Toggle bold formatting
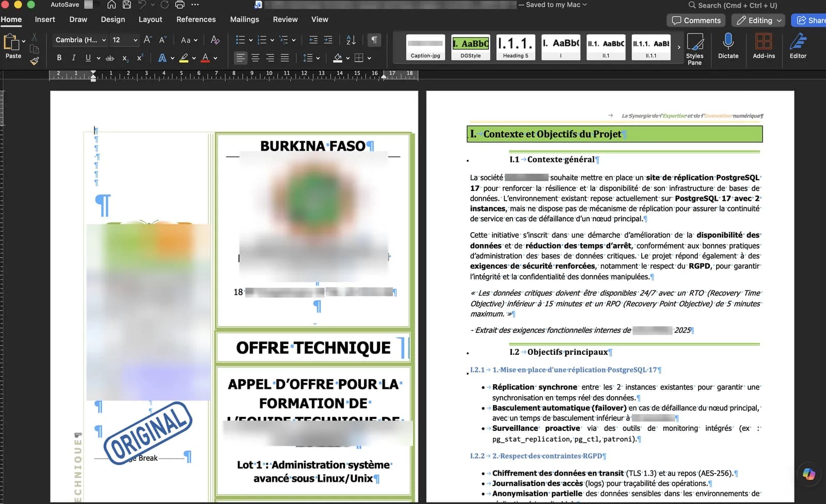Image resolution: width=826 pixels, height=504 pixels. point(59,58)
